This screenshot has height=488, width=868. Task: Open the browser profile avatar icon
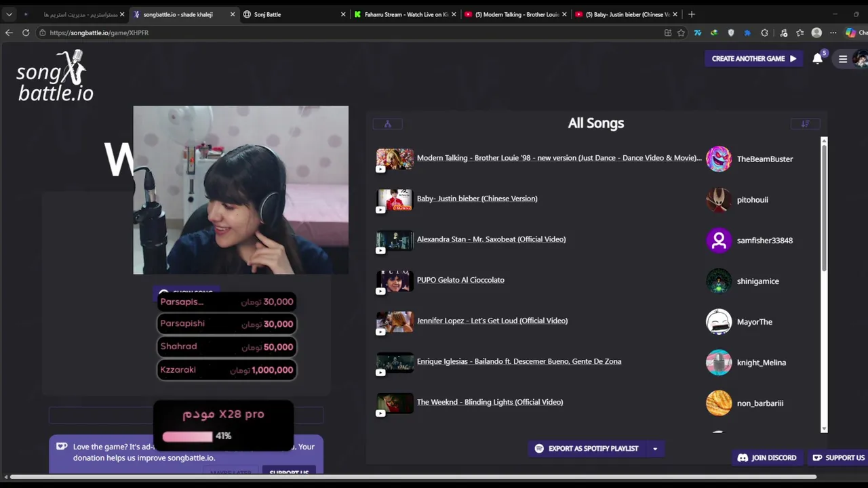coord(816,33)
